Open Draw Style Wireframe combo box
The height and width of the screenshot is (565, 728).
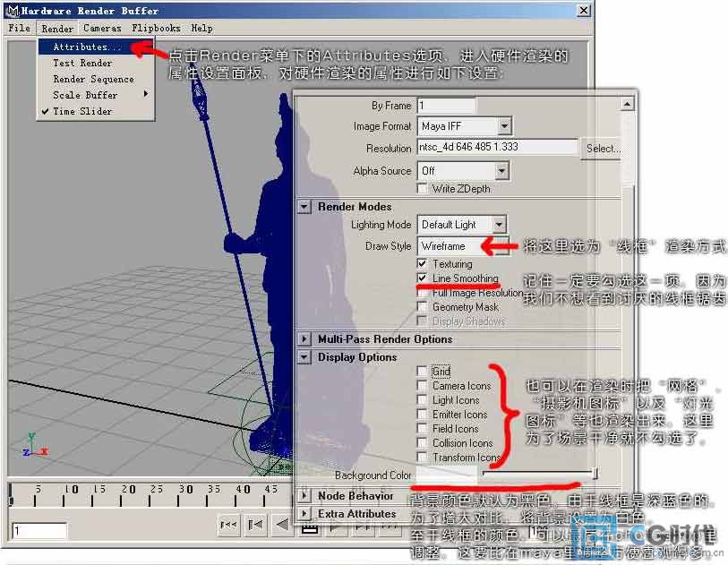click(x=462, y=246)
